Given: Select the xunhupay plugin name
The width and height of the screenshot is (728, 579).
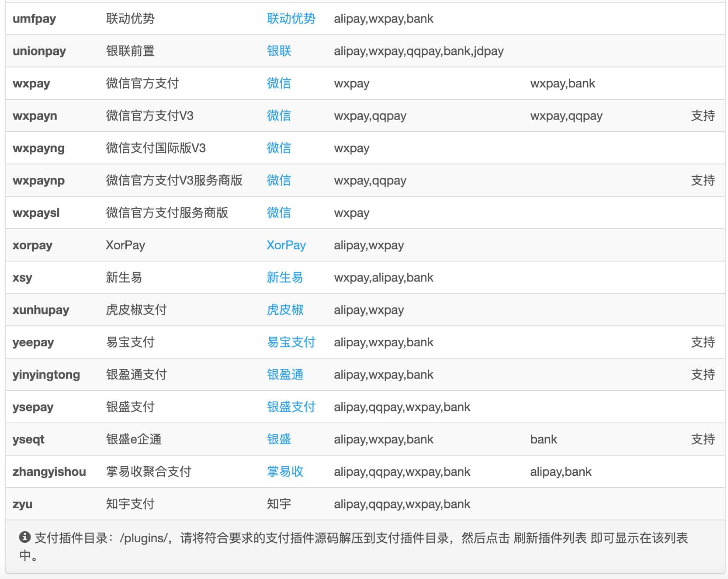Looking at the screenshot, I should 41,310.
